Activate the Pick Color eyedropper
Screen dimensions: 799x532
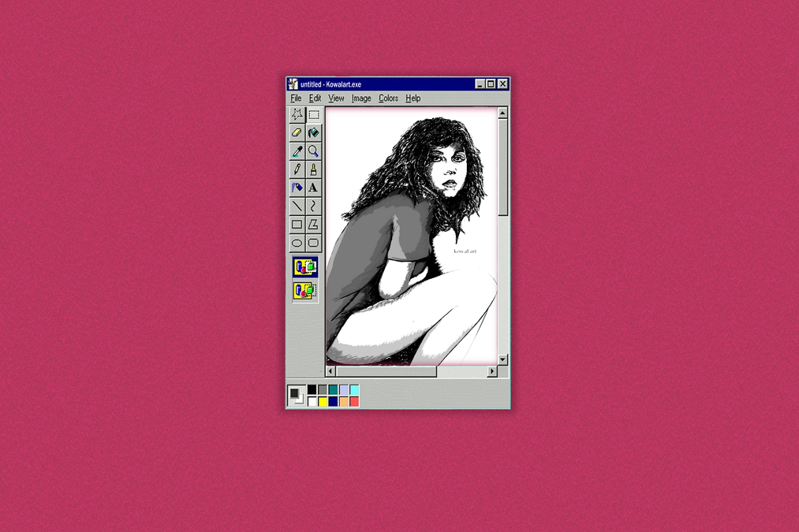(297, 151)
